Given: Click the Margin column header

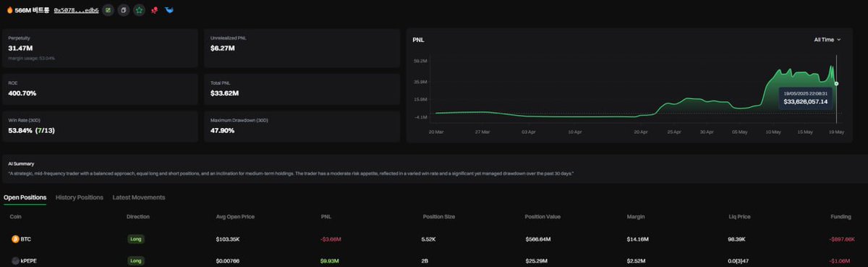Looking at the screenshot, I should point(636,216).
